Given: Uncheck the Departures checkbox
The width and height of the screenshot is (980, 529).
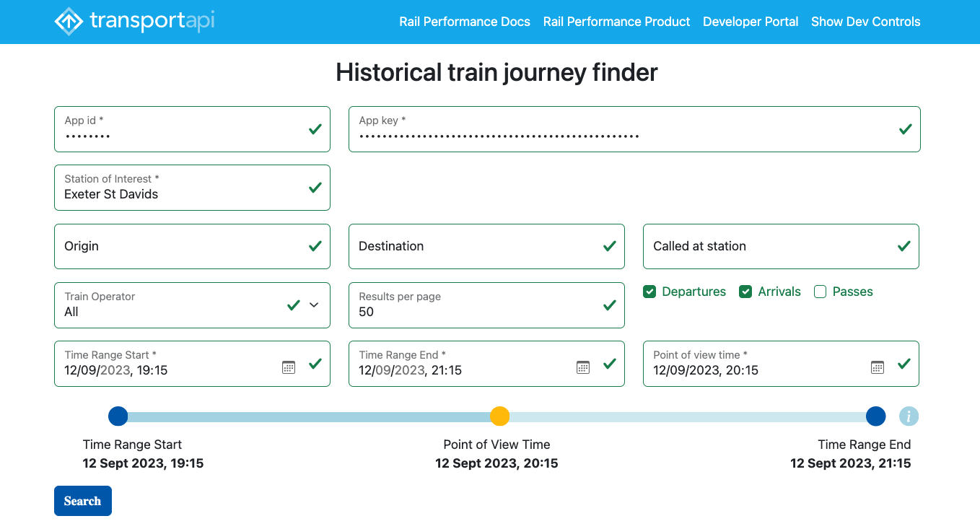Looking at the screenshot, I should [649, 292].
